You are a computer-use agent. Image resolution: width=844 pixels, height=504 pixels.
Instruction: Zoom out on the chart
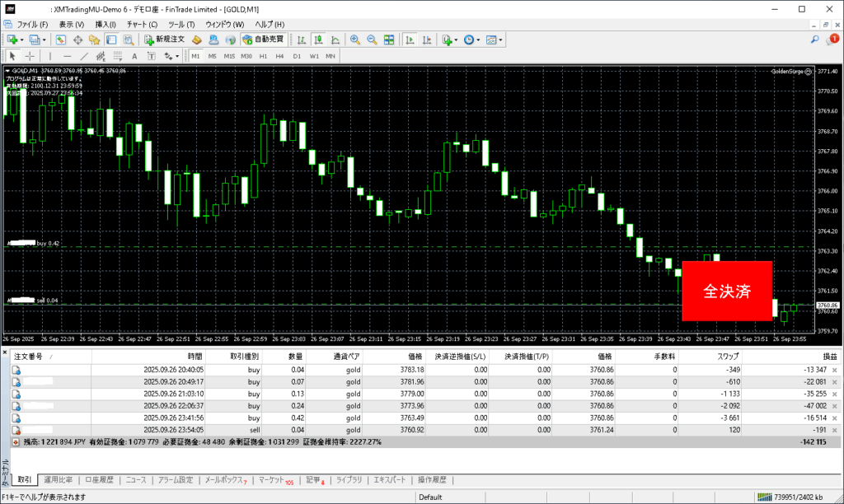click(372, 39)
